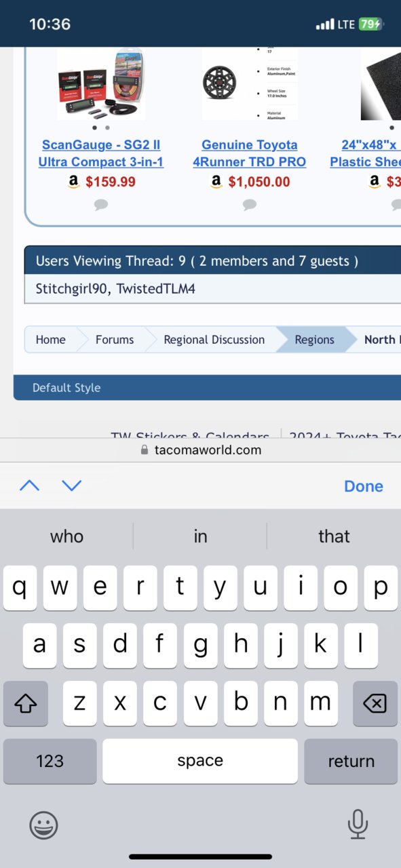Screen dimensions: 401x868
Task: Tap the next field down chevron
Action: tap(71, 486)
